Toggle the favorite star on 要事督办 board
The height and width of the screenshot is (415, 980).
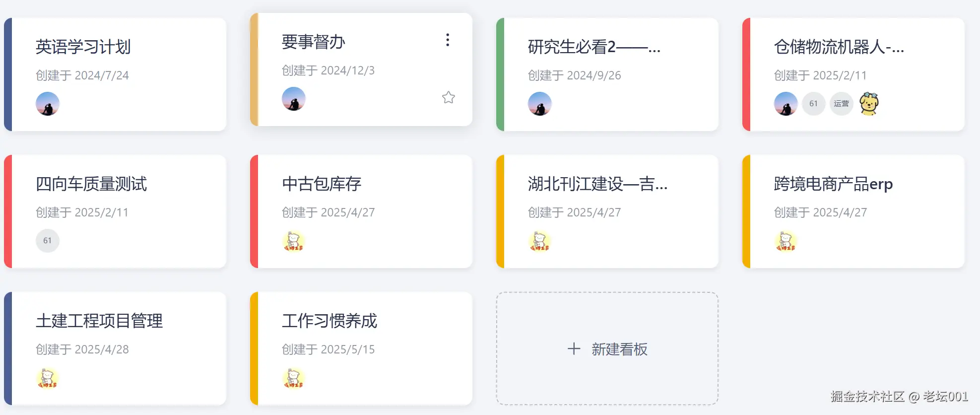(x=448, y=98)
